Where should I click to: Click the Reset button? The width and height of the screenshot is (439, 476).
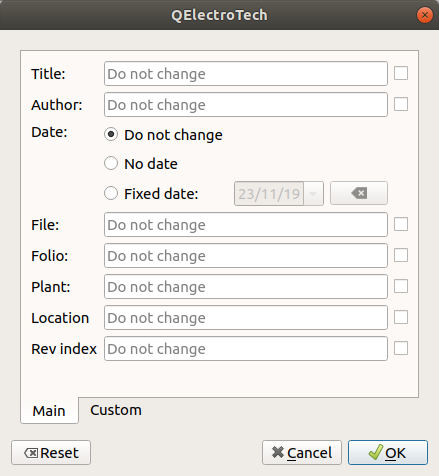[x=51, y=453]
